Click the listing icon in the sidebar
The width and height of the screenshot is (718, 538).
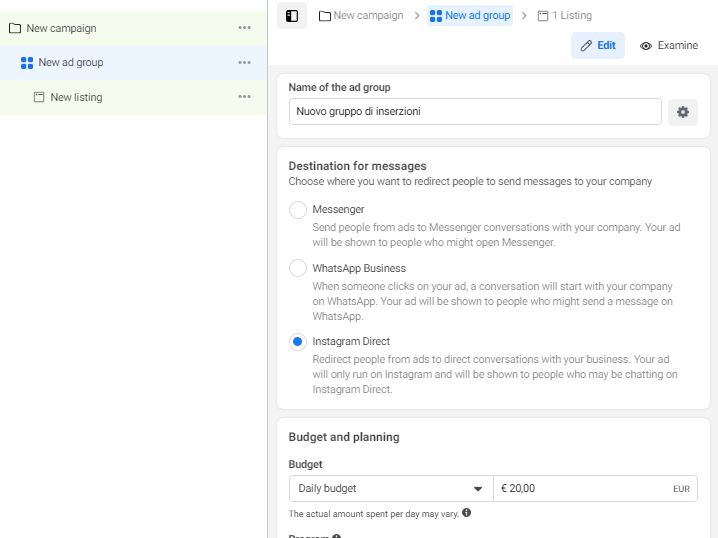point(39,97)
